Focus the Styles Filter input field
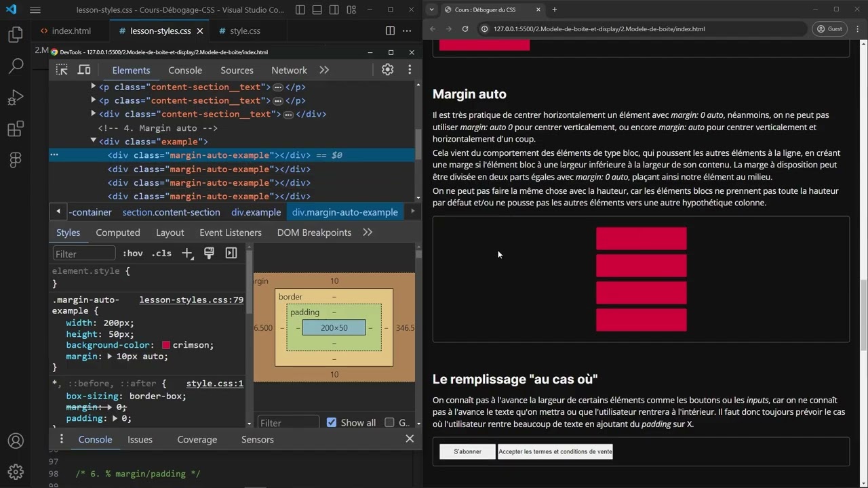 (84, 253)
